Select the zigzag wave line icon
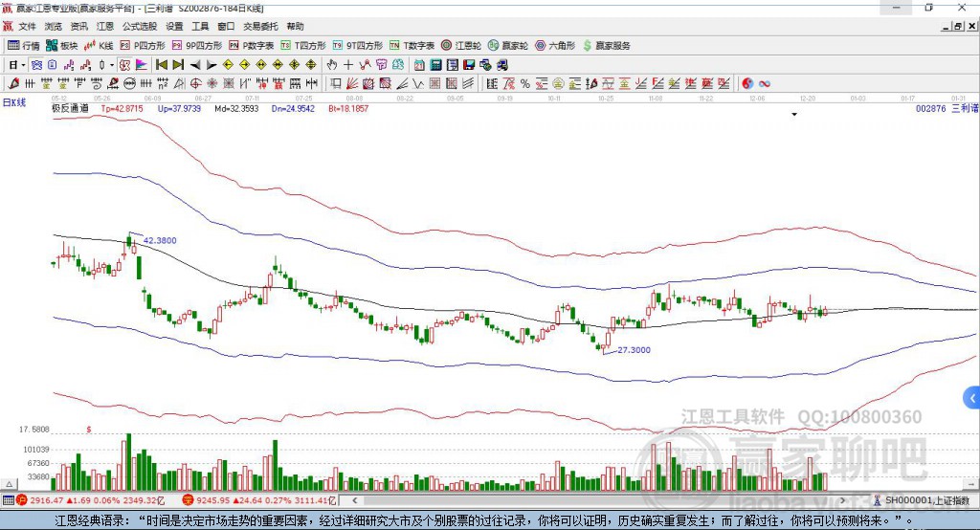 point(418,84)
